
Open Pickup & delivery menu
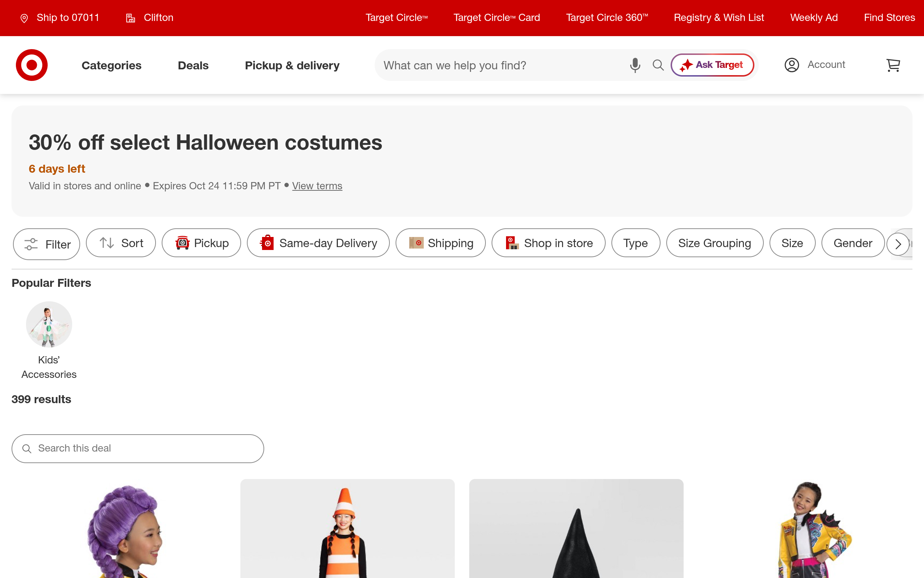click(x=292, y=65)
